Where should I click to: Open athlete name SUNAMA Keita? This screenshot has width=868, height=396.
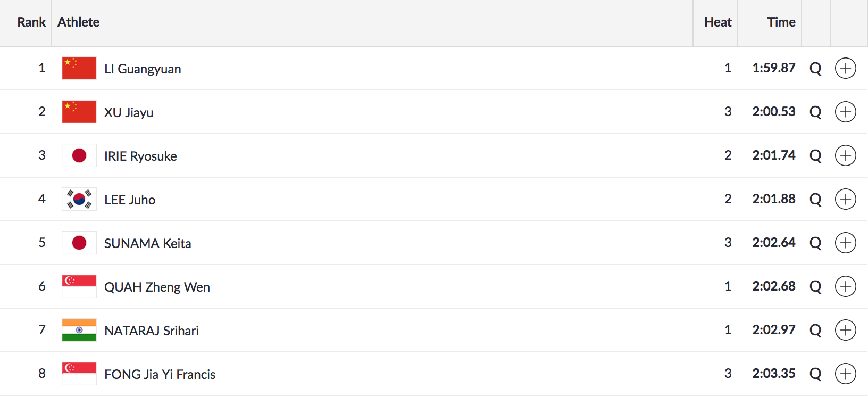pos(147,244)
